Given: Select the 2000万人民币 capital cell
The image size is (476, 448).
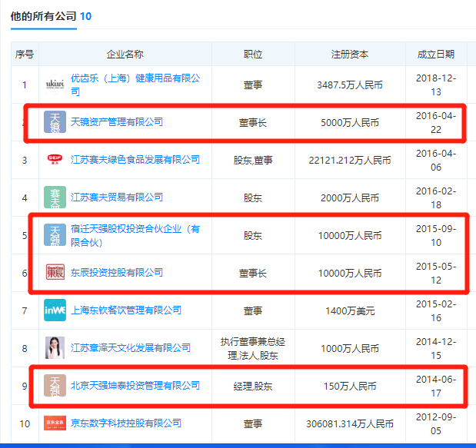Looking at the screenshot, I should (350, 197).
